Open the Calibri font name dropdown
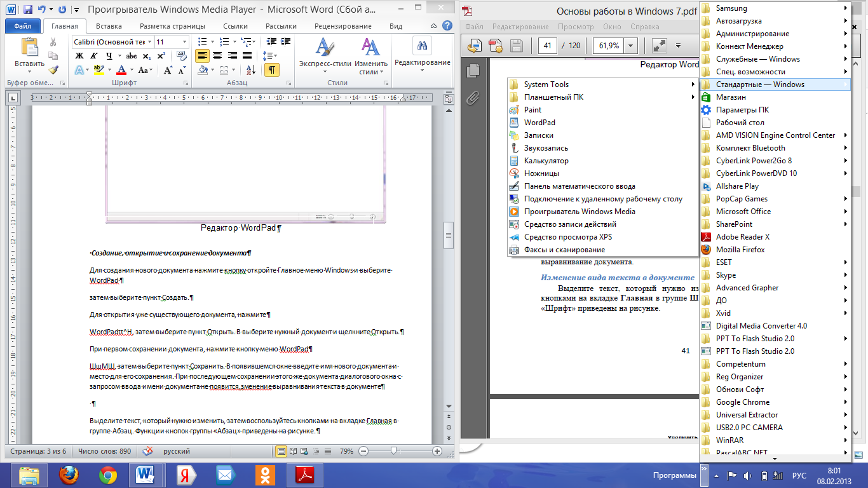The image size is (868, 488). click(149, 42)
